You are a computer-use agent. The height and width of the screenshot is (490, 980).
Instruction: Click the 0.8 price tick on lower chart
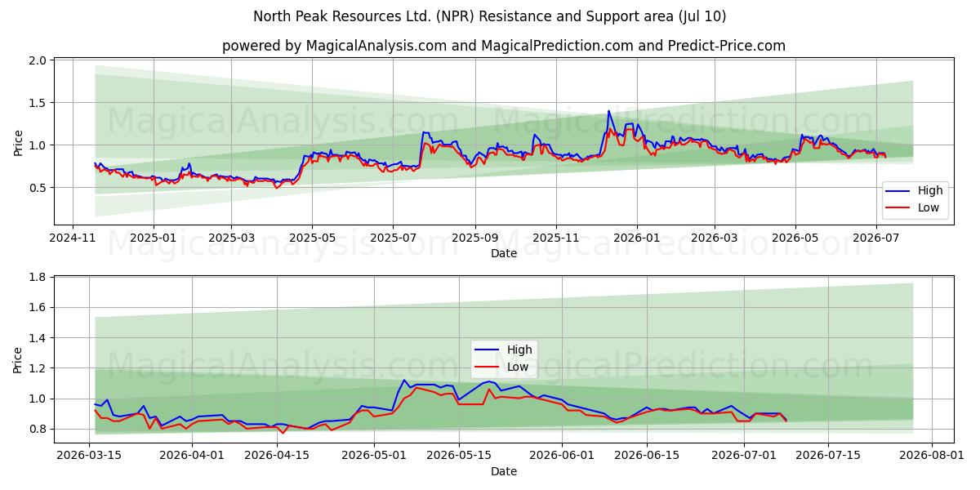coord(37,430)
